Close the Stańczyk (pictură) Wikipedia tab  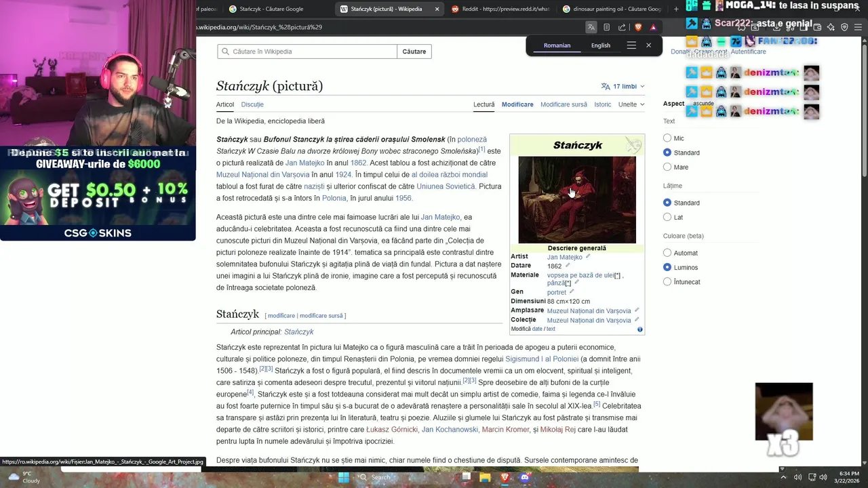[437, 9]
